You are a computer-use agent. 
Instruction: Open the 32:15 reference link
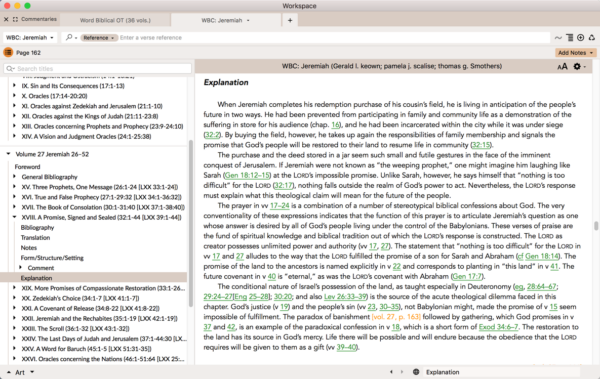click(x=481, y=145)
